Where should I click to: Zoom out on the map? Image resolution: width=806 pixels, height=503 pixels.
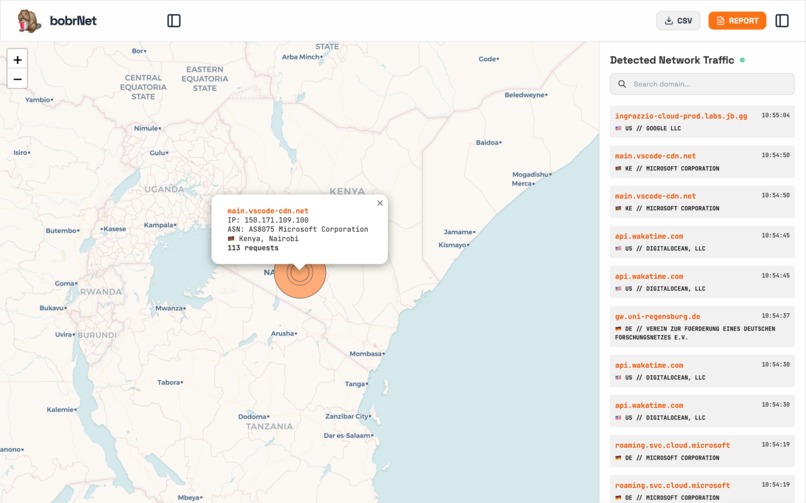tap(17, 79)
